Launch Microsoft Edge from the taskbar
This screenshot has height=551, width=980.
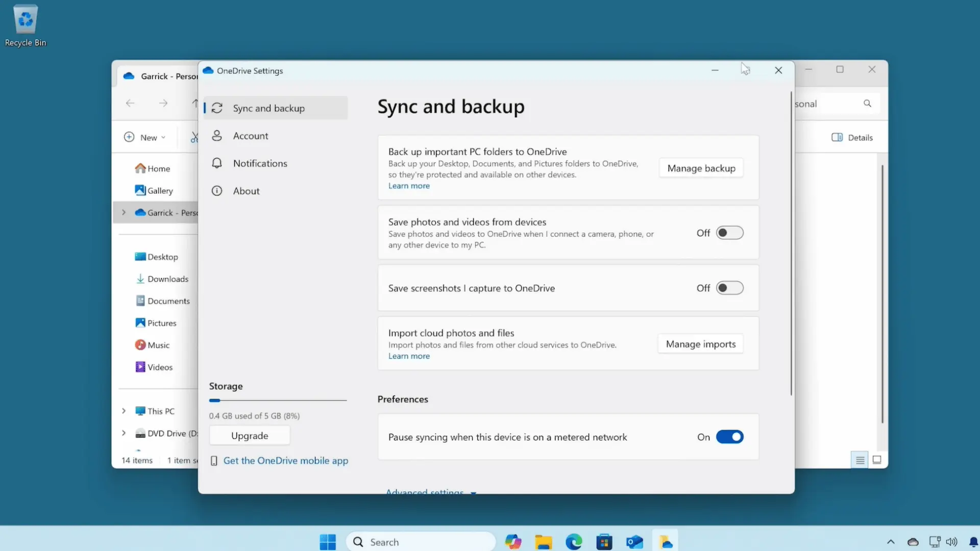pos(574,542)
